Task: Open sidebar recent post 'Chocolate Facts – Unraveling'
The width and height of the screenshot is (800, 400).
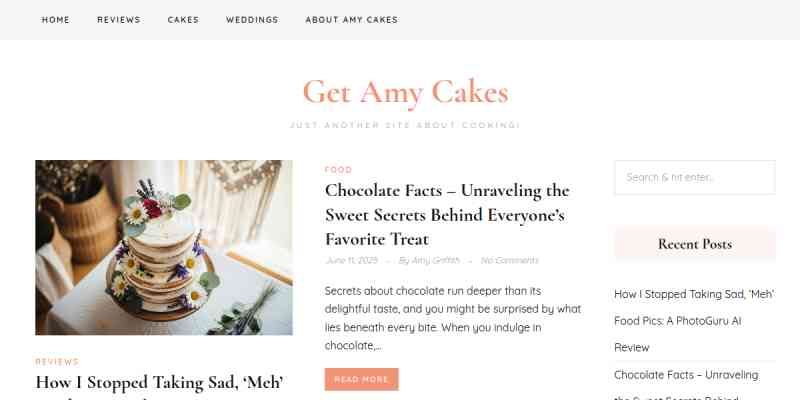Action: (x=687, y=375)
